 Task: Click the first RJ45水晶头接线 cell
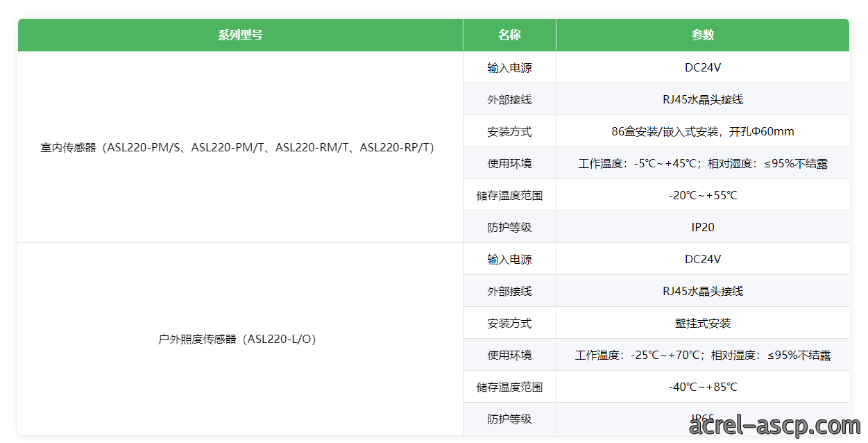pos(703,99)
